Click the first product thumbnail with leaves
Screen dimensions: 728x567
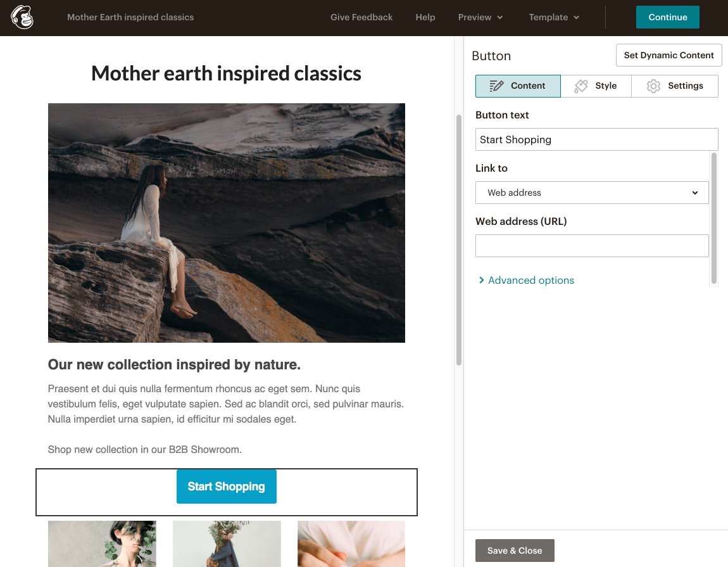coord(102,544)
